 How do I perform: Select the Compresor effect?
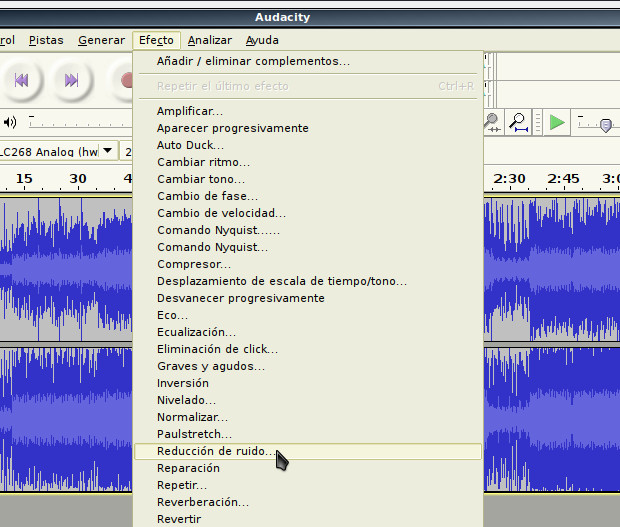(308, 264)
